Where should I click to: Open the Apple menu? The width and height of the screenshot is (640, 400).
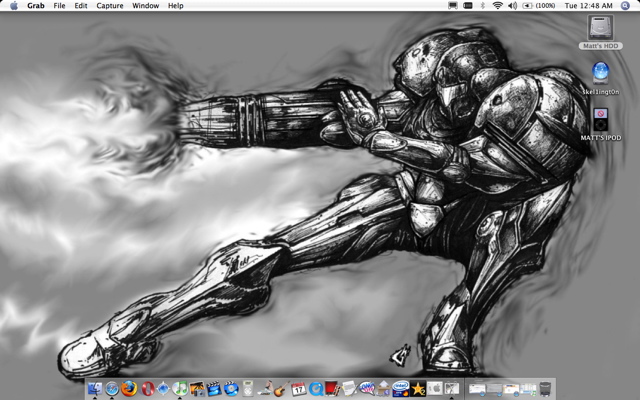[x=14, y=6]
